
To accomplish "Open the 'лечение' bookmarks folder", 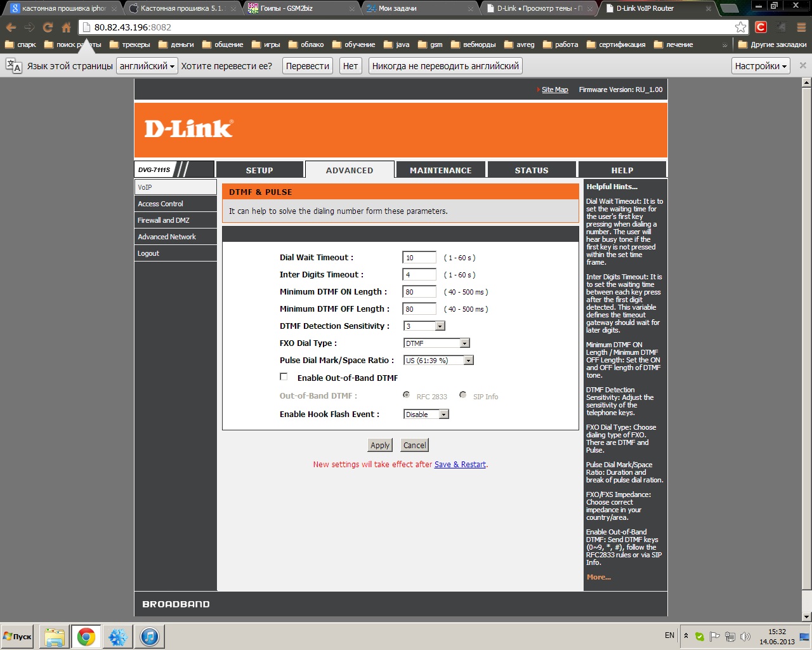I will click(x=673, y=44).
